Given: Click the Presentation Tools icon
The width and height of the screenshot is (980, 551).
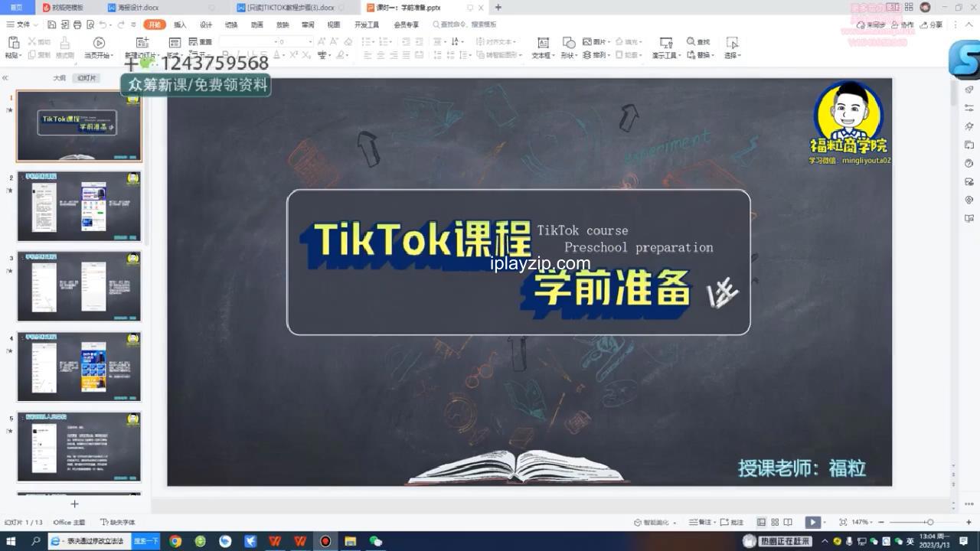Looking at the screenshot, I should click(x=666, y=43).
